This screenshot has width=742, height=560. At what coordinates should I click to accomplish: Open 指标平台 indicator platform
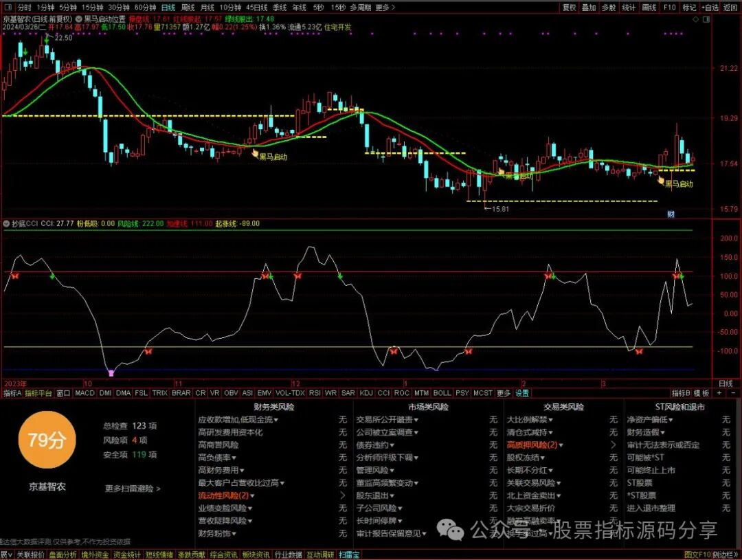pyautogui.click(x=38, y=393)
